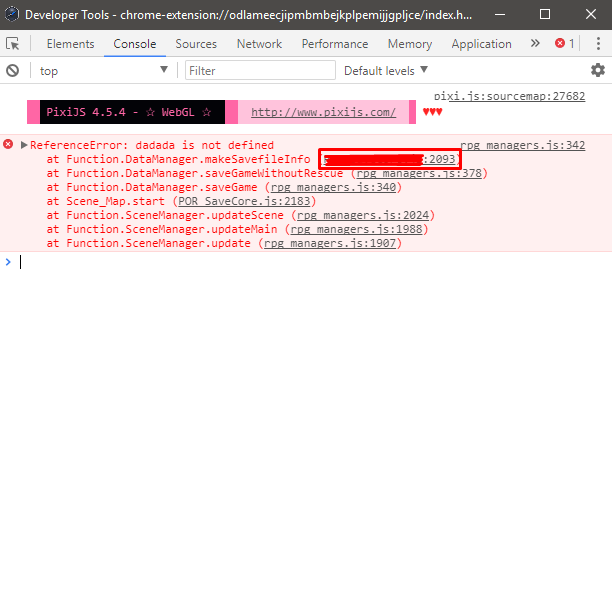Open the rpg_managers.js:1988 stack link
Viewport: 612px width, 609px height.
click(356, 230)
